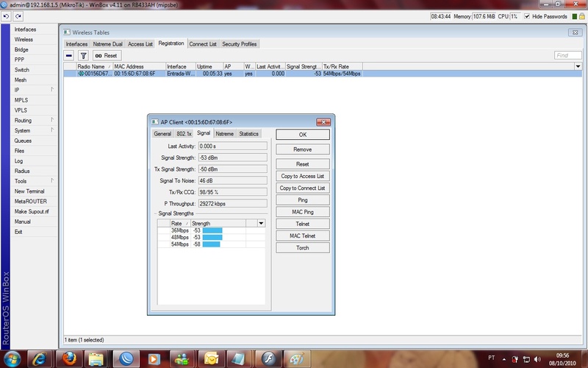588x368 pixels.
Task: Open the Paint palette icon on taskbar
Action: [296, 358]
